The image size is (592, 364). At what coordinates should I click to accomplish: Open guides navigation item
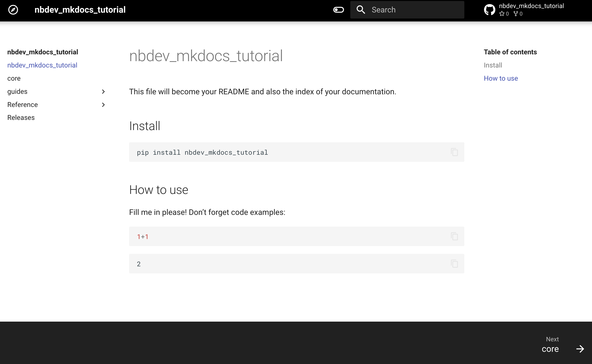pyautogui.click(x=17, y=92)
